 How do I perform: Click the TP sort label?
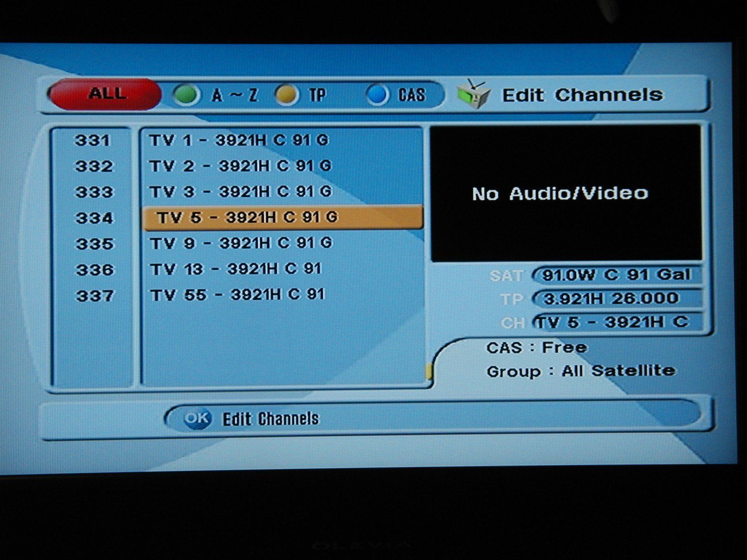[x=317, y=95]
